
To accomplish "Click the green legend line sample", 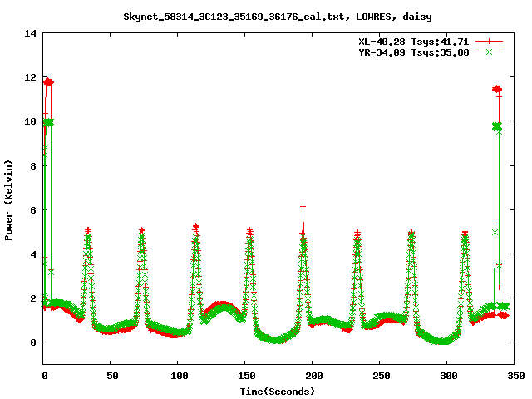I will [x=489, y=52].
